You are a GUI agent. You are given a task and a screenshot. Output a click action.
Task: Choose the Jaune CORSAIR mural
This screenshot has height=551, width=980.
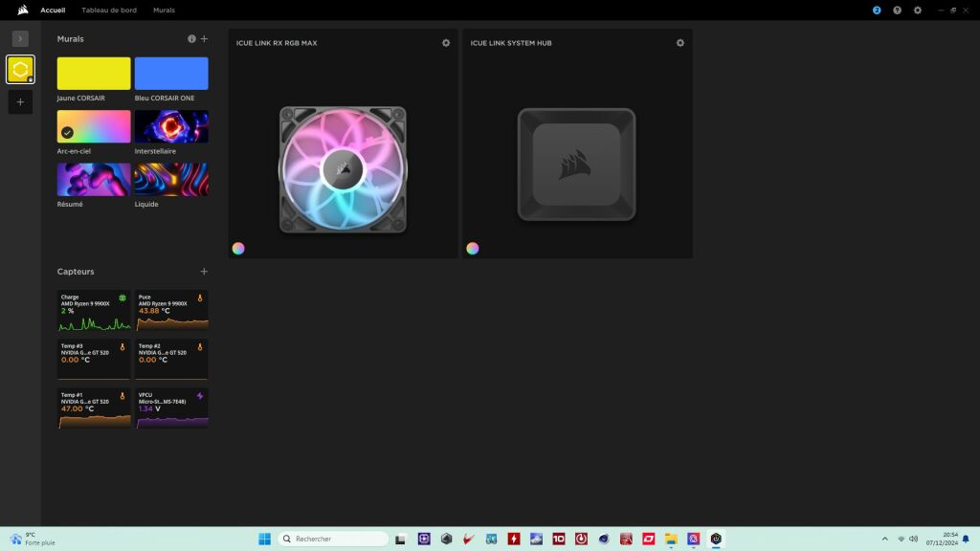tap(94, 74)
